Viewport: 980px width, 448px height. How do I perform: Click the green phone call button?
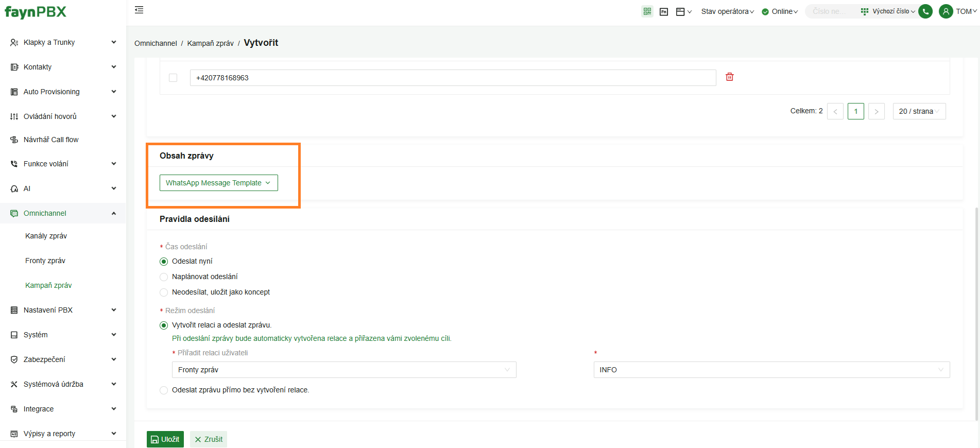[x=925, y=11]
